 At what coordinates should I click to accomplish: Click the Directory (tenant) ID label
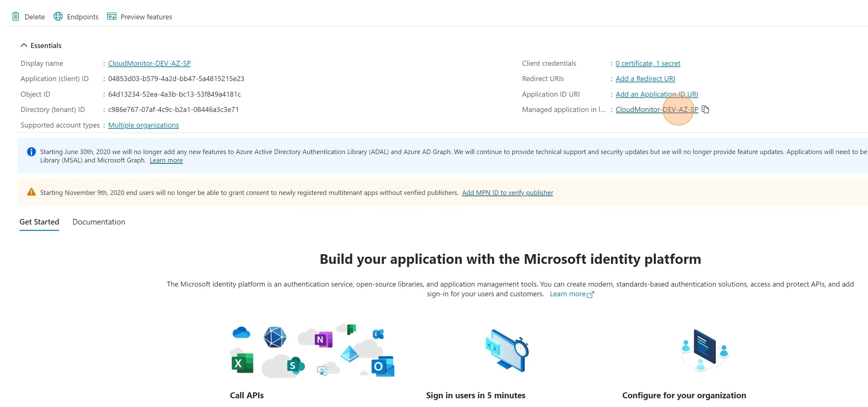[x=53, y=109]
